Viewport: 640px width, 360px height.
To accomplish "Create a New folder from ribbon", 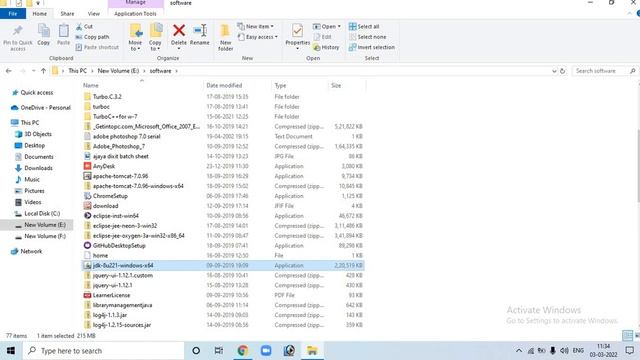I will (x=225, y=37).
